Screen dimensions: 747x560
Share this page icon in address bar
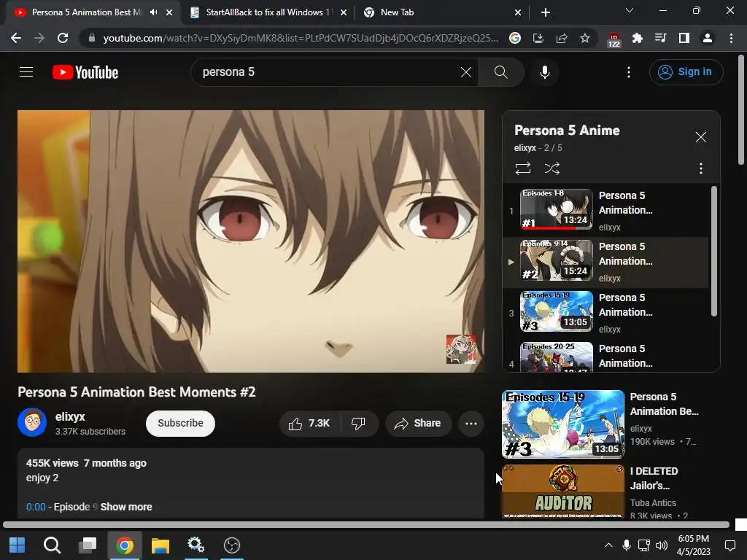562,38
